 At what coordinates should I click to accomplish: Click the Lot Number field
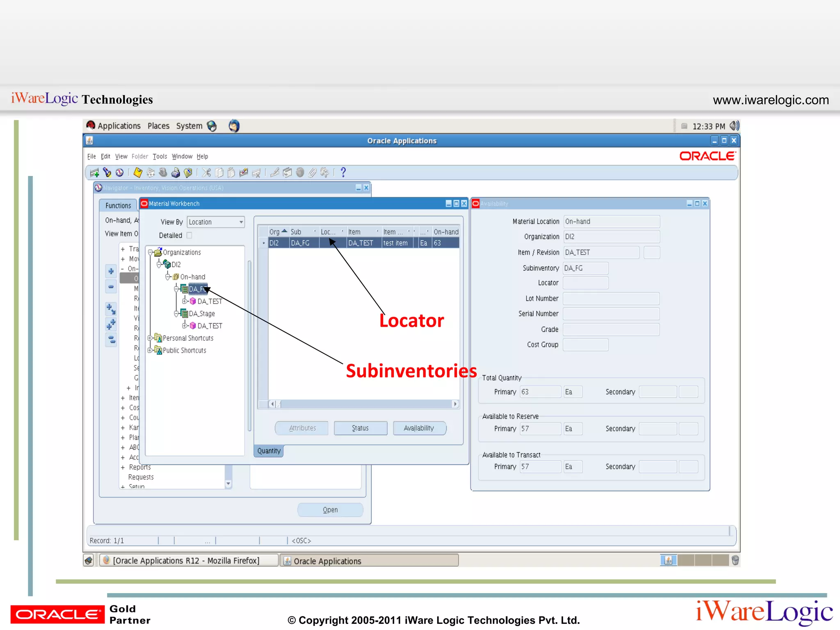(611, 299)
